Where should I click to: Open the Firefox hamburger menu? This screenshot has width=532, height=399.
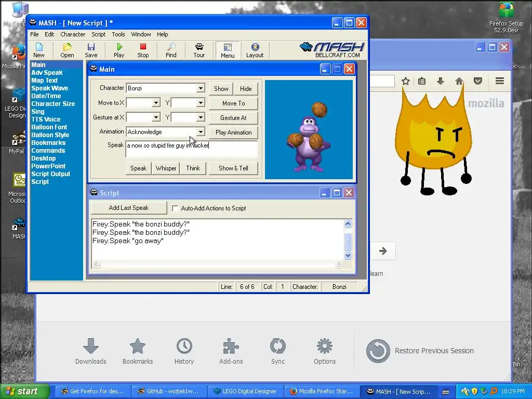coord(499,81)
